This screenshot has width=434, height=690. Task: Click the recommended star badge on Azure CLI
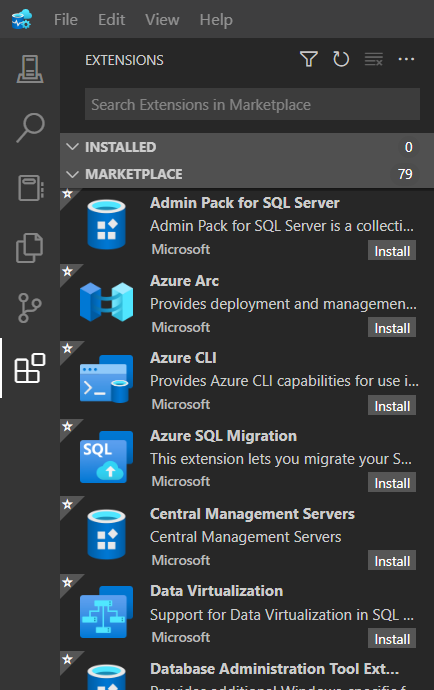(67, 349)
